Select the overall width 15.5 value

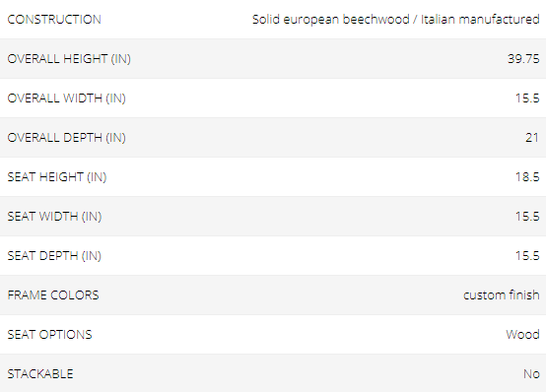(x=527, y=98)
